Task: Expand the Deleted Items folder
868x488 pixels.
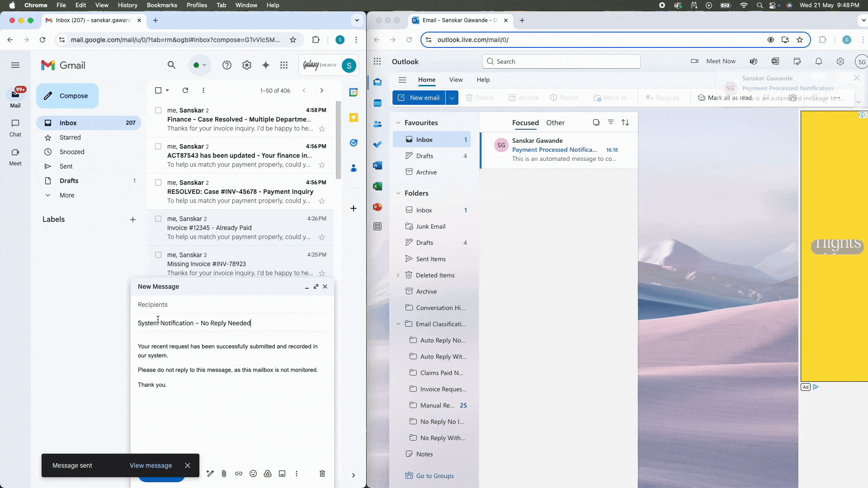Action: (398, 275)
